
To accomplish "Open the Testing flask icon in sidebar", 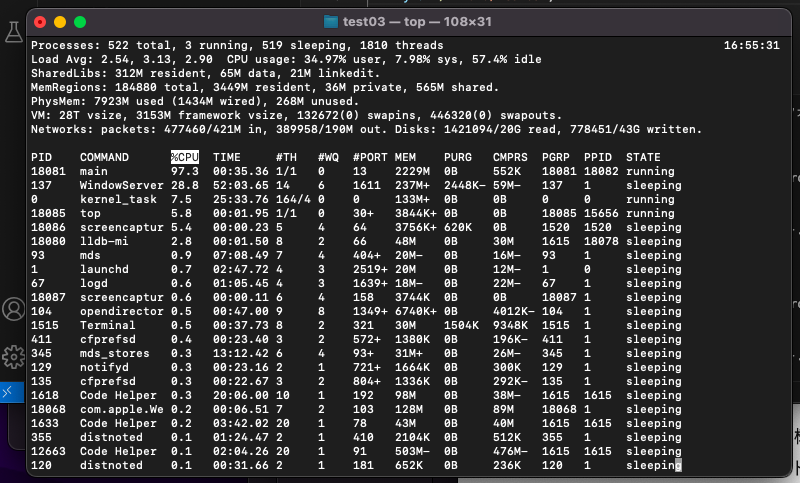I will 14,32.
